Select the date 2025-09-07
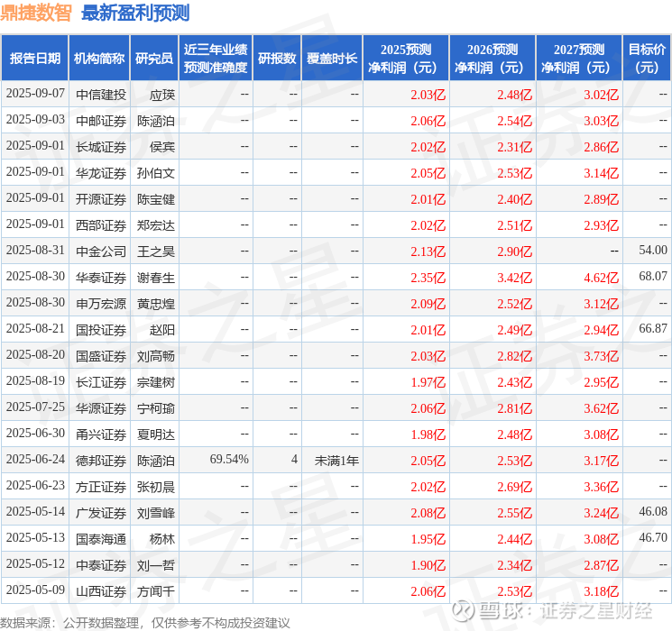672x631 pixels. coord(35,94)
